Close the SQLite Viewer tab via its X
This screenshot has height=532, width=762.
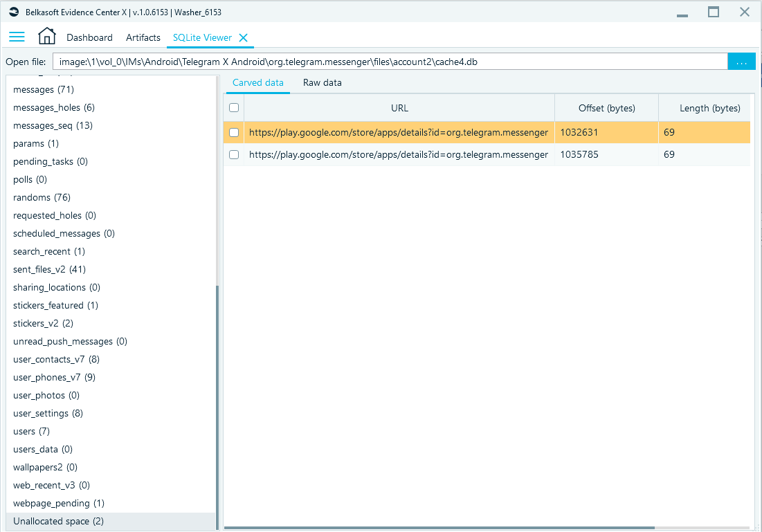coord(244,38)
